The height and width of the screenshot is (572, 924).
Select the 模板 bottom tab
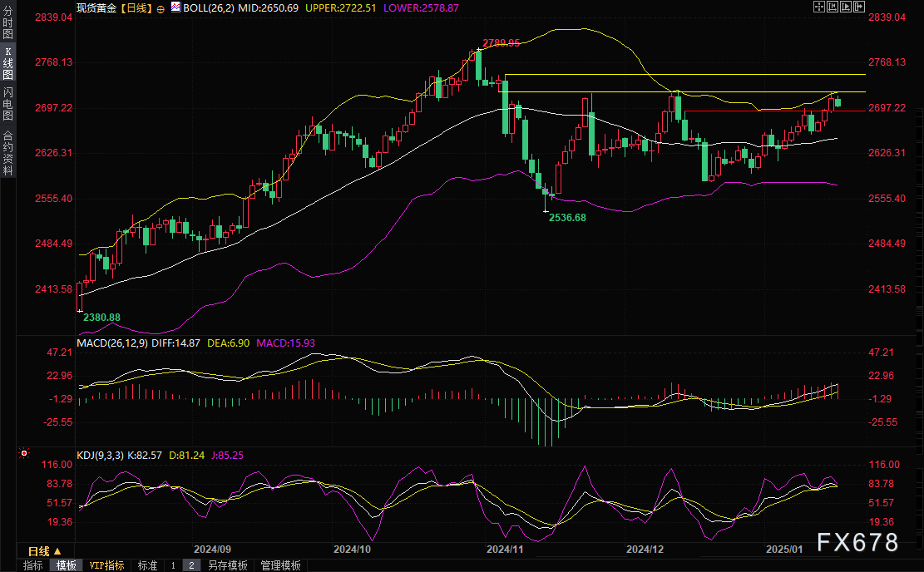click(x=67, y=565)
